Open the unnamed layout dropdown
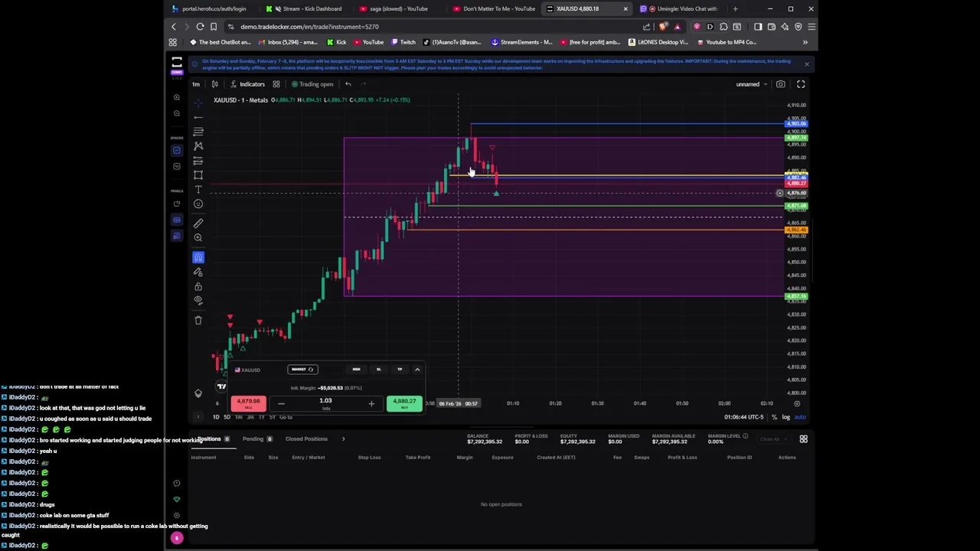The image size is (980, 551). pyautogui.click(x=751, y=84)
